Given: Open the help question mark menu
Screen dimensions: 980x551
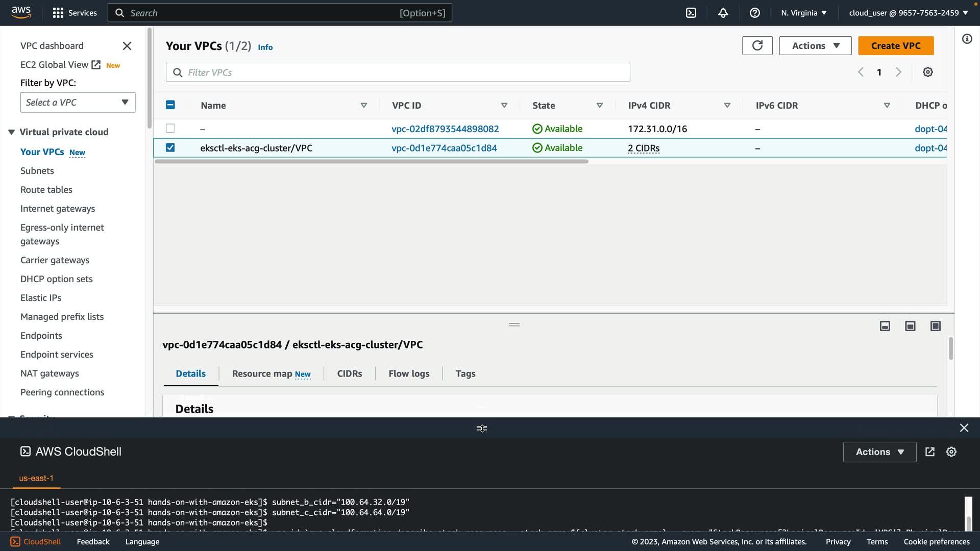Looking at the screenshot, I should click(x=754, y=13).
